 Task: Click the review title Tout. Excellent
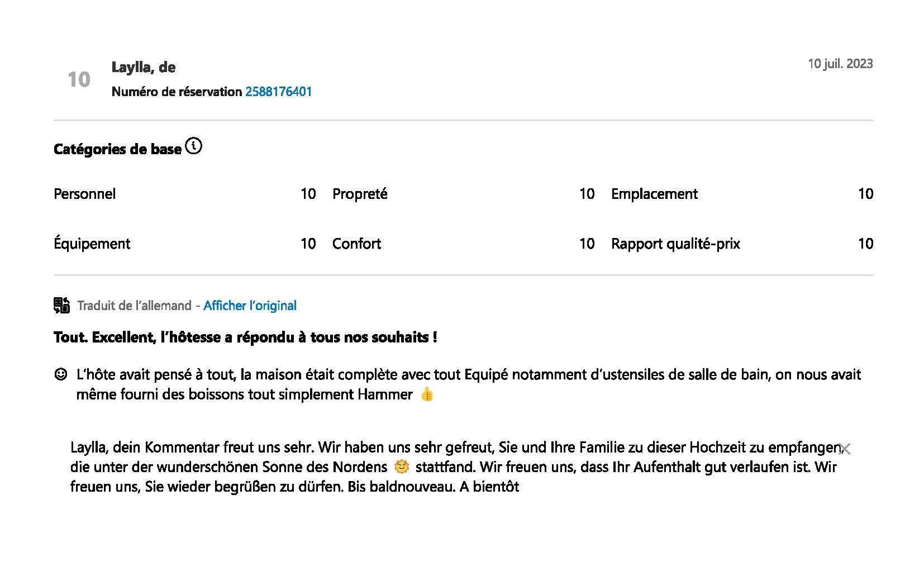click(245, 337)
